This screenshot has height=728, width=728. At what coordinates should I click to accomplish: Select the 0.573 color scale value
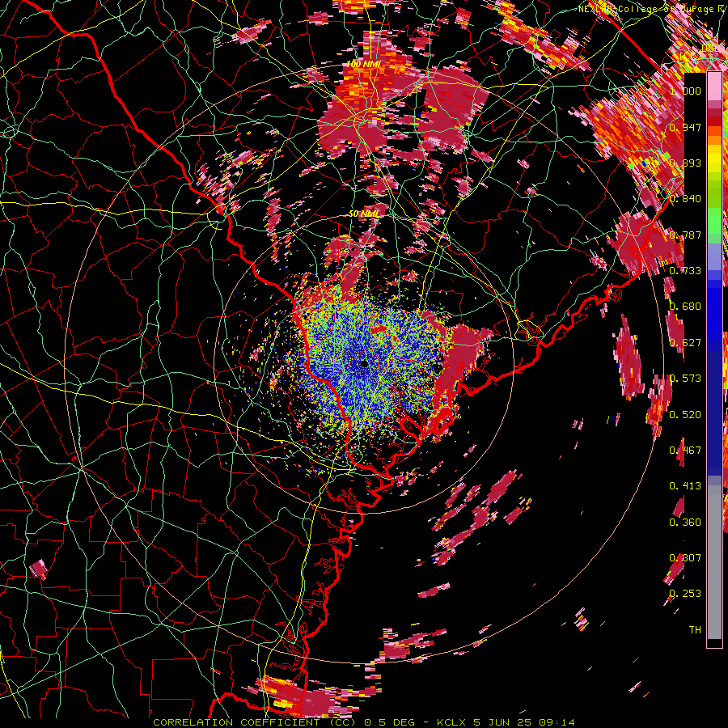(x=685, y=379)
